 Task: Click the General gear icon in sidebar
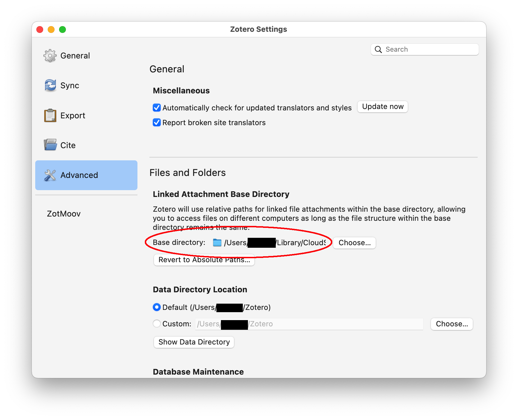coord(50,56)
